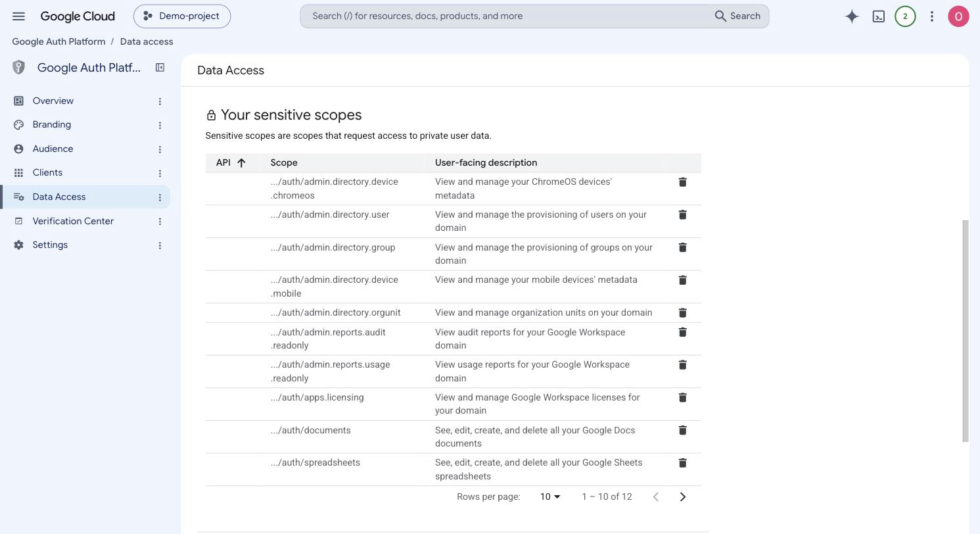Click the "Your sensitive scopes" heading
The width and height of the screenshot is (980, 534).
[291, 114]
